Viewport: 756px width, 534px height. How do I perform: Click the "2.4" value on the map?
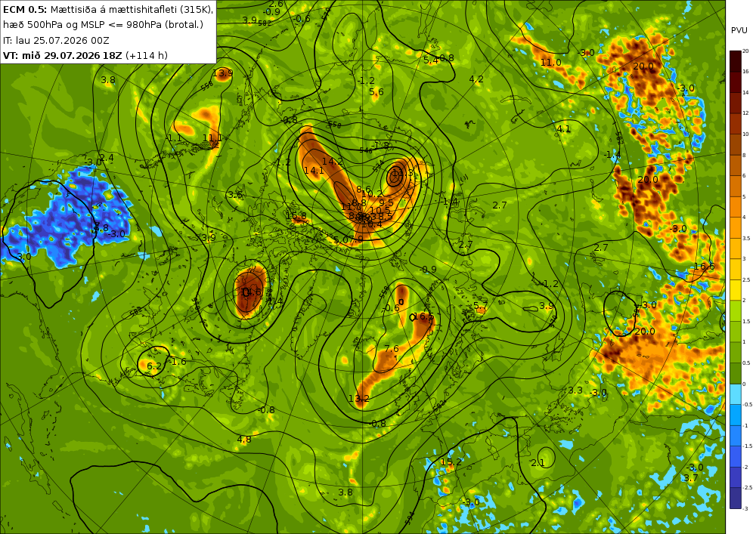107,158
